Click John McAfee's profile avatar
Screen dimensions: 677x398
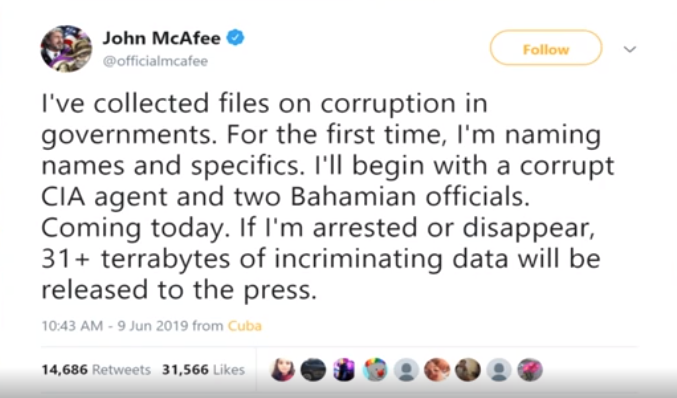click(66, 49)
